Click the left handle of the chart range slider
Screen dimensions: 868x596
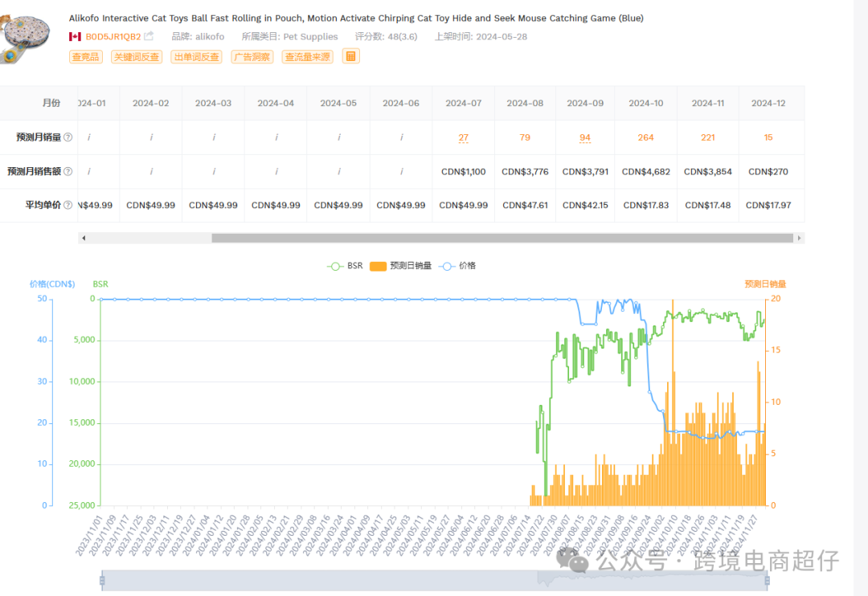coord(102,580)
